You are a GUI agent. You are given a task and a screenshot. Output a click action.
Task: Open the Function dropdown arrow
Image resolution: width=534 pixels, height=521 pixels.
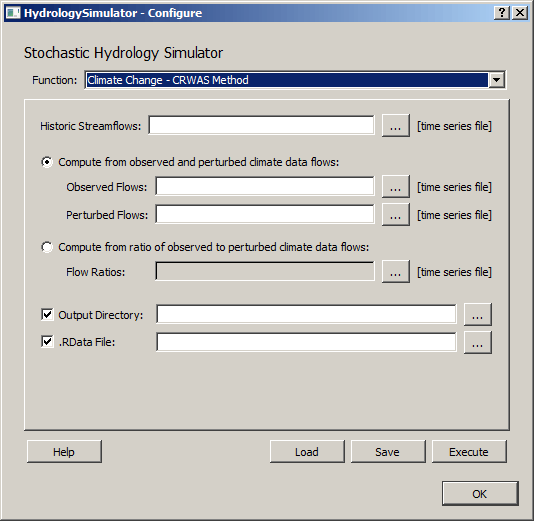497,80
